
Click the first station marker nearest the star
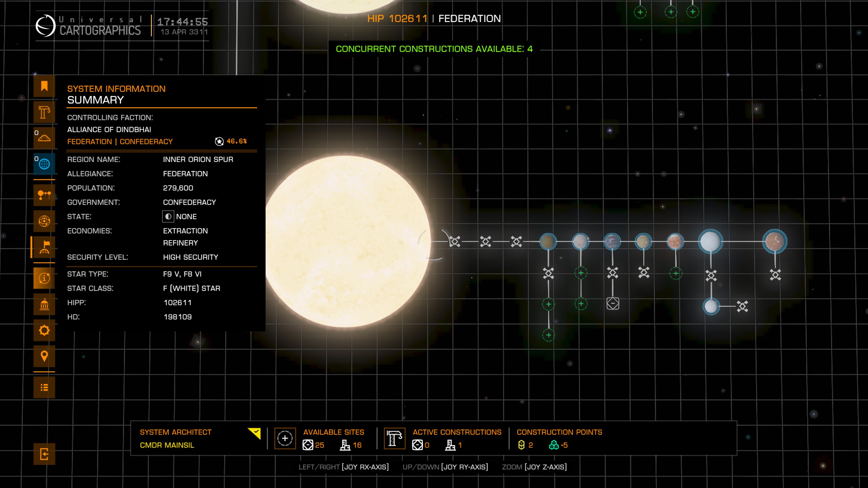tap(454, 242)
